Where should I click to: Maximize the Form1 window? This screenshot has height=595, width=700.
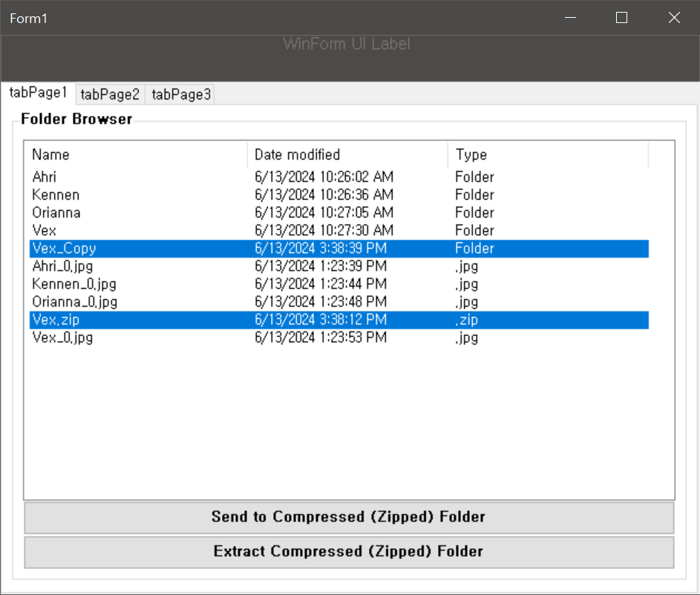(621, 18)
